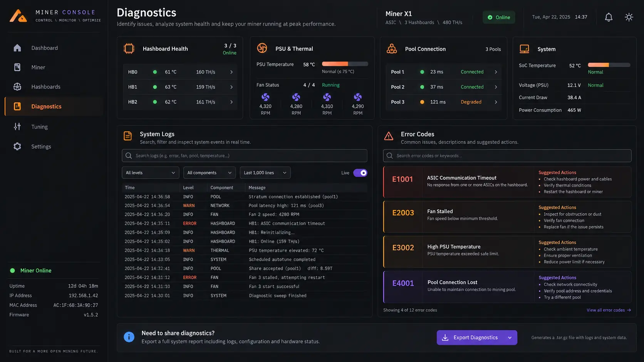Open notifications bell icon
Screen dimensions: 644x362
click(x=609, y=17)
